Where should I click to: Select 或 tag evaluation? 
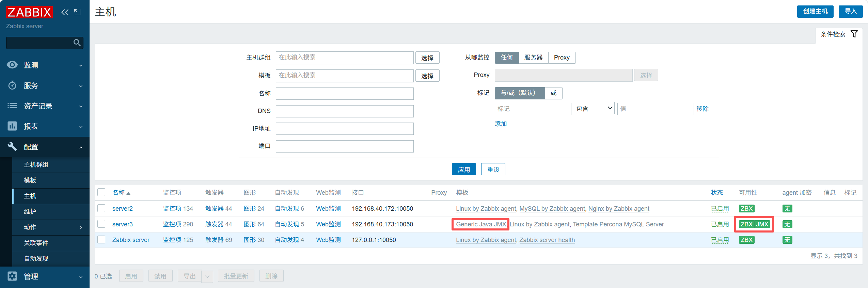pos(554,93)
